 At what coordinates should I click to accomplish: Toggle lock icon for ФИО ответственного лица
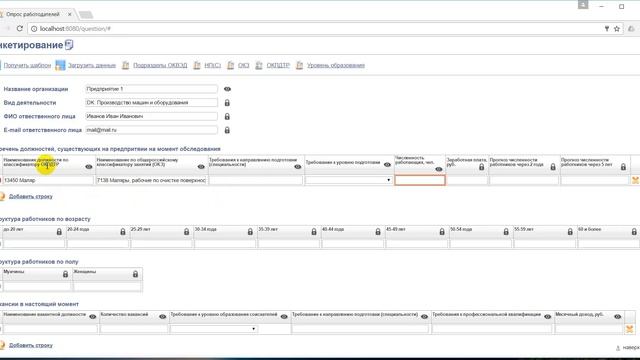pos(227,116)
